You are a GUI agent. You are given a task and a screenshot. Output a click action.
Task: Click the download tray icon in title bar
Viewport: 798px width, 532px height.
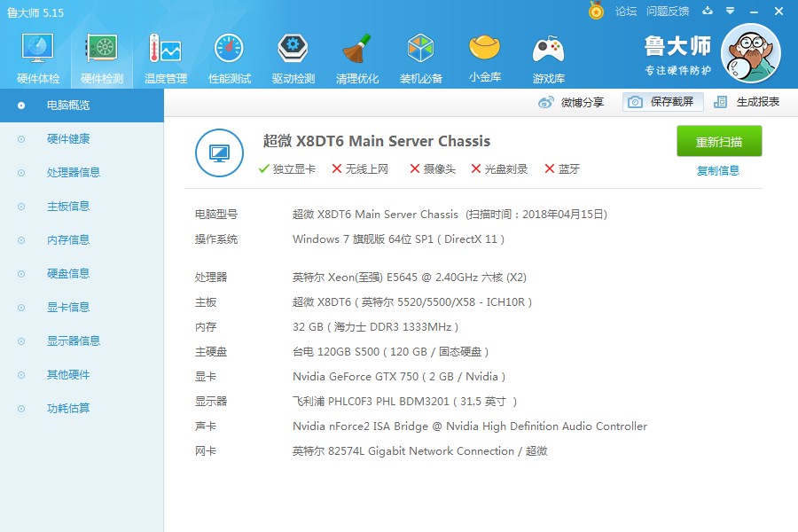[708, 11]
